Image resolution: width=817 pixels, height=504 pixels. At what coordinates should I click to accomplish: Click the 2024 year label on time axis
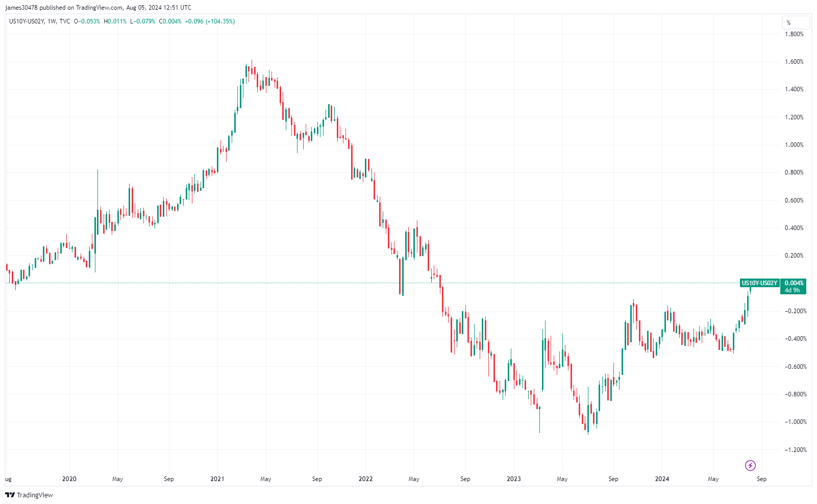click(662, 479)
